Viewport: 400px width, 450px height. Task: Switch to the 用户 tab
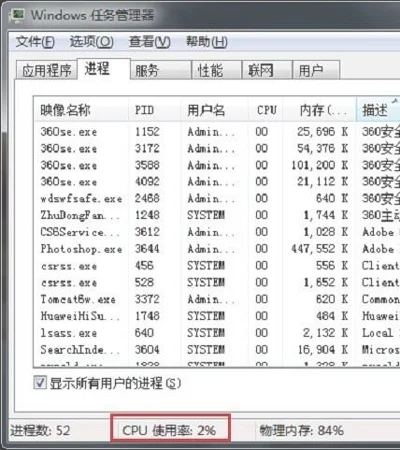coord(316,70)
